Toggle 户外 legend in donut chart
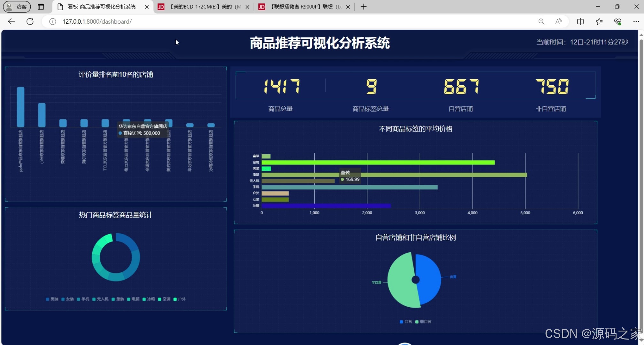 click(180, 299)
